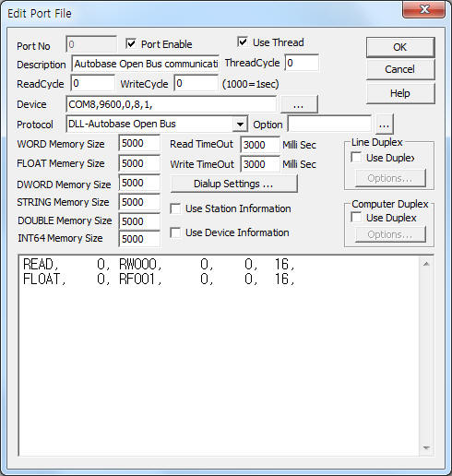The image size is (452, 476).
Task: Check Use Device Information option
Action: coord(175,232)
